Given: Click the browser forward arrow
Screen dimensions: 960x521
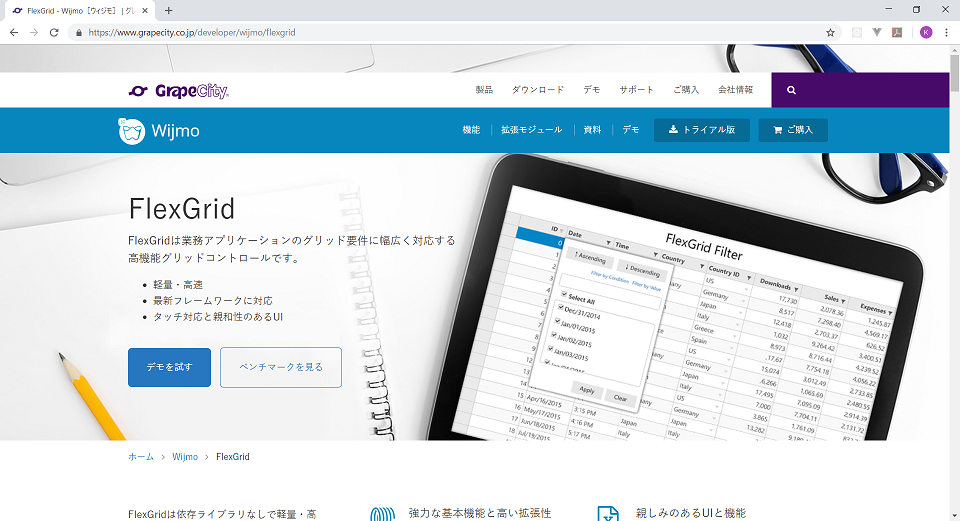Looking at the screenshot, I should (x=34, y=32).
